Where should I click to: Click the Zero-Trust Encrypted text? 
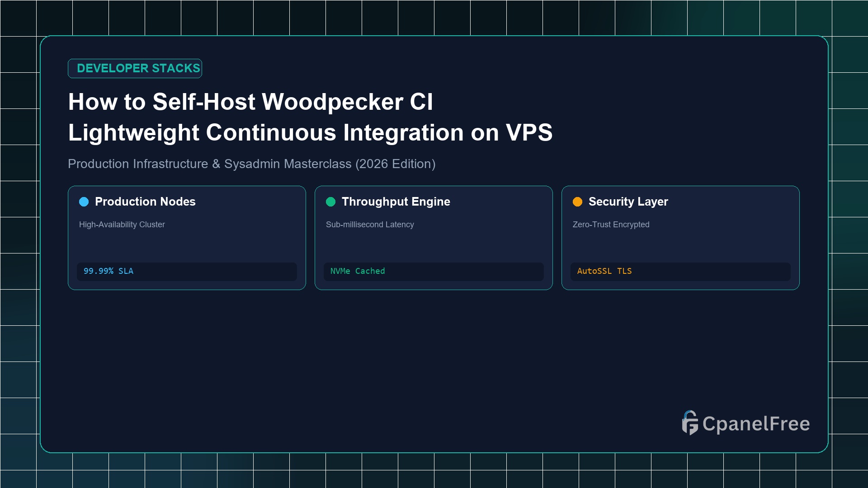(611, 225)
